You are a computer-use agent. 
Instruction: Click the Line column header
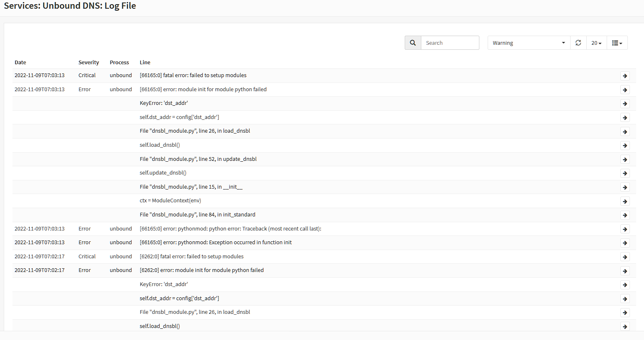144,62
